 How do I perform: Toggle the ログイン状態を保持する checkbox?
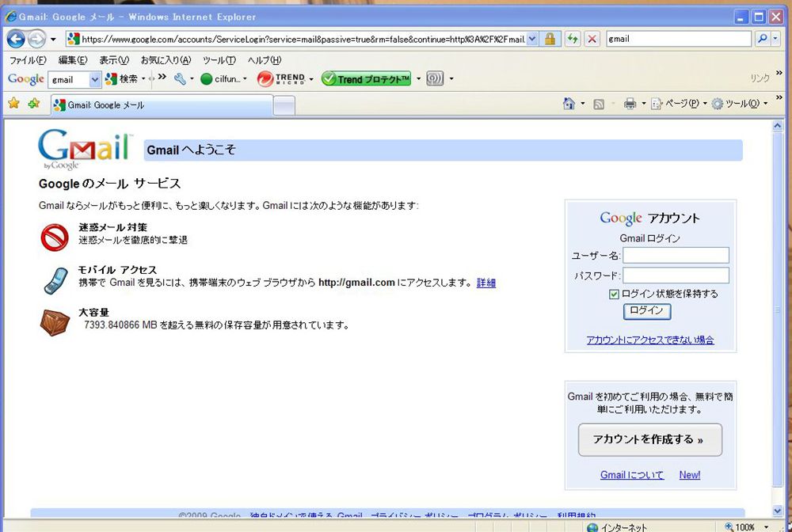[x=614, y=294]
